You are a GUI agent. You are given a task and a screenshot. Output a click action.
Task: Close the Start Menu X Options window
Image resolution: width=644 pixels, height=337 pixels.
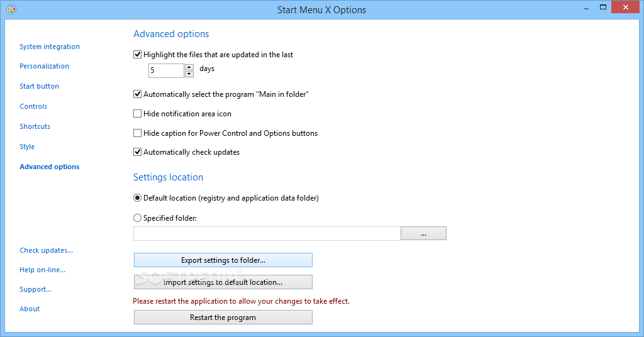[x=626, y=8]
